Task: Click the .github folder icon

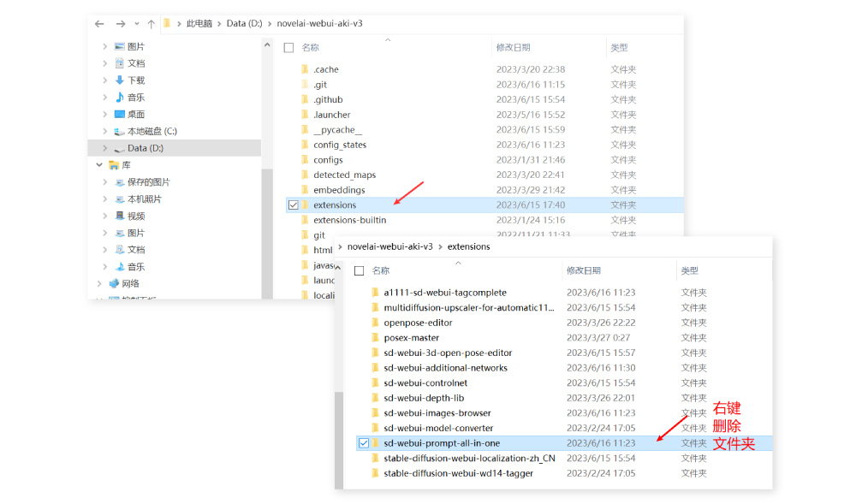Action: click(305, 99)
